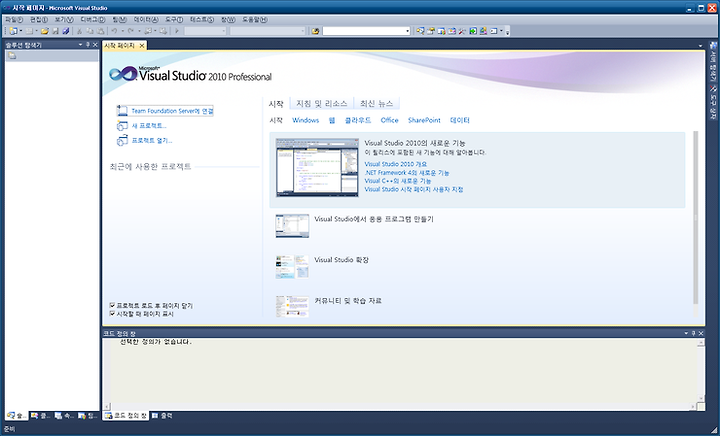Screen dimensions: 720x436
Task: Click the Start Page toolbar icon with green arrow
Action: click(473, 31)
